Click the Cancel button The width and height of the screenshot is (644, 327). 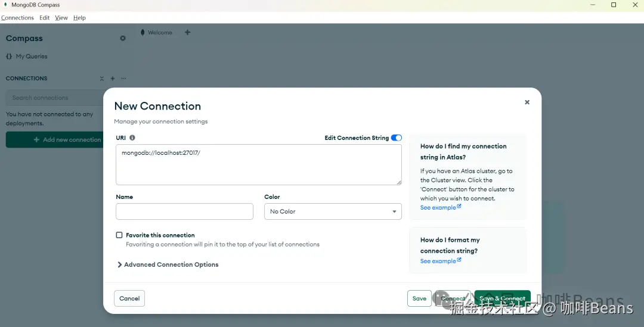point(129,298)
